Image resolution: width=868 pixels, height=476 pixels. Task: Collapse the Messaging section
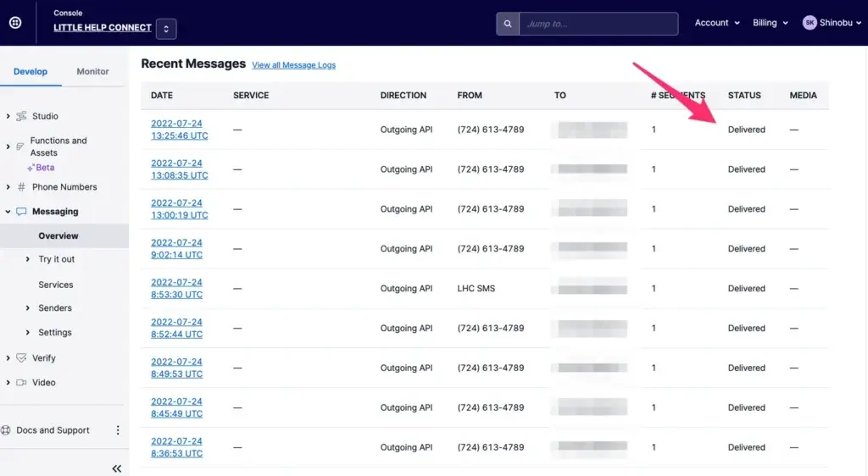pos(8,212)
